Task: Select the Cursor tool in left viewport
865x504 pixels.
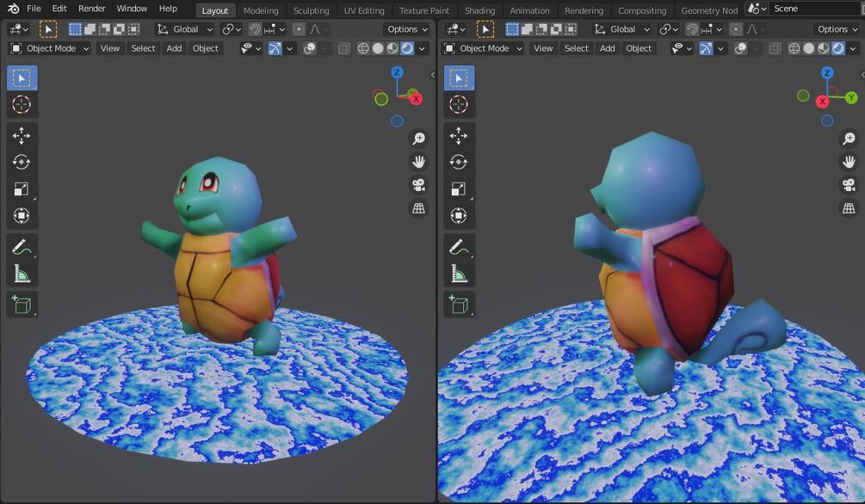Action: coord(22,104)
